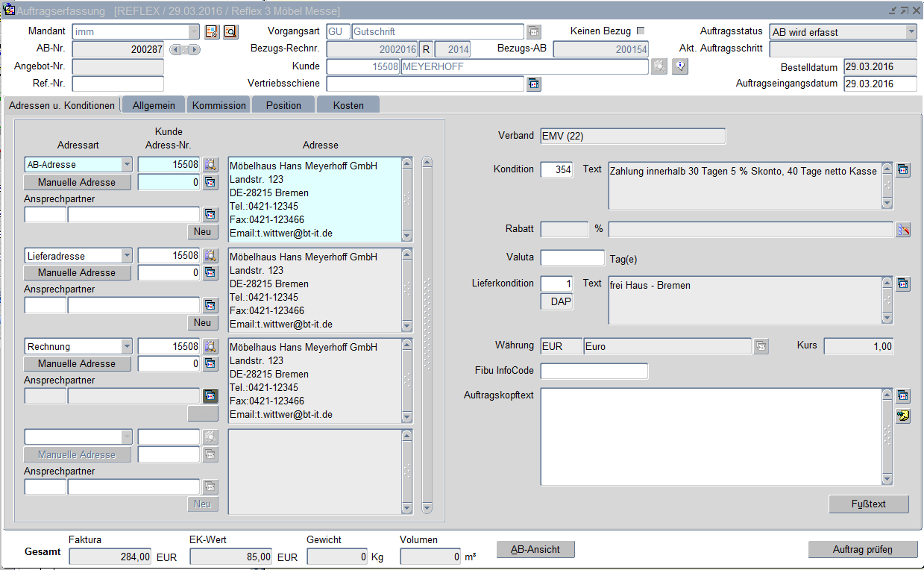Click the address block vertical scrollbar
The image size is (924, 570).
(x=427, y=336)
